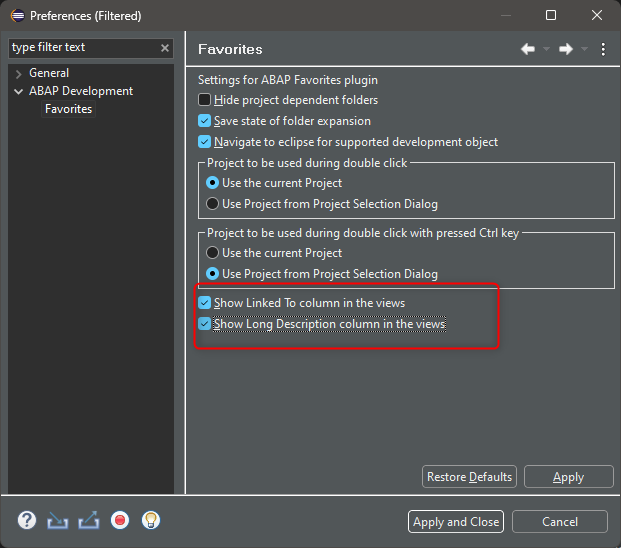Click into the type filter text field
The width and height of the screenshot is (621, 548).
(83, 48)
